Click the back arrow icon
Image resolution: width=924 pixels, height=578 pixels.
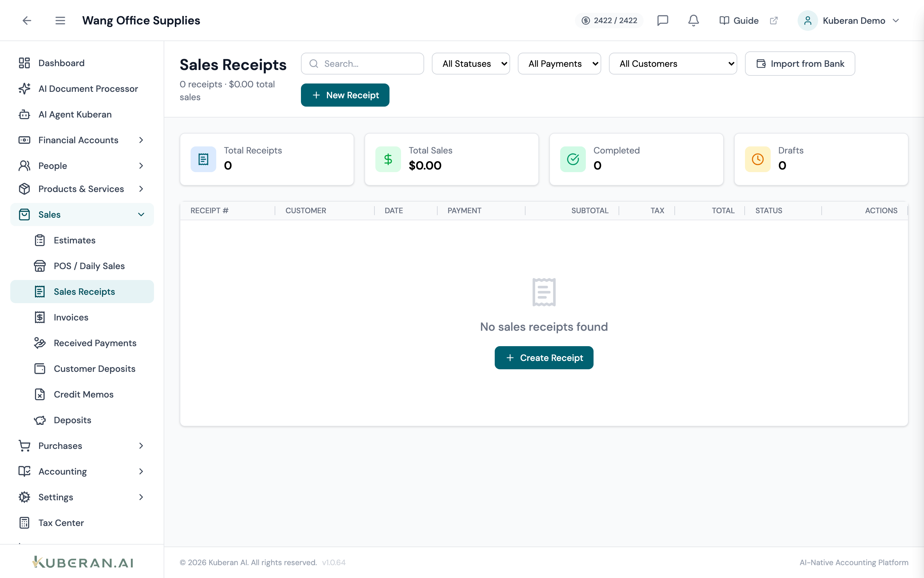(27, 20)
